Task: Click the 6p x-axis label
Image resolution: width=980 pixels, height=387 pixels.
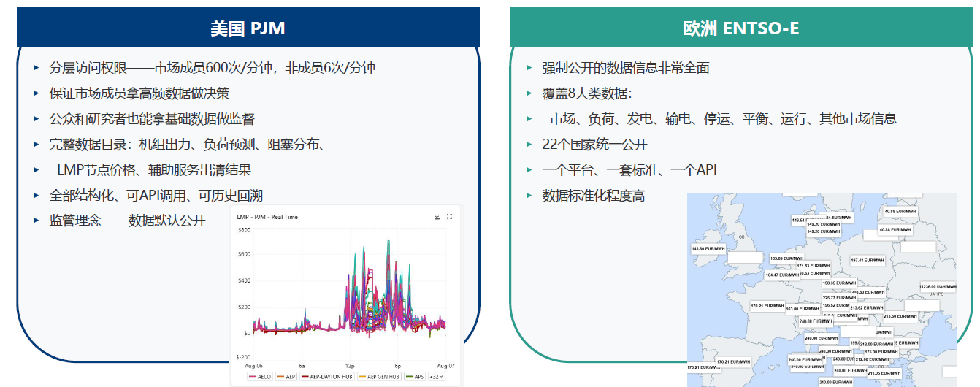Action: (x=397, y=366)
